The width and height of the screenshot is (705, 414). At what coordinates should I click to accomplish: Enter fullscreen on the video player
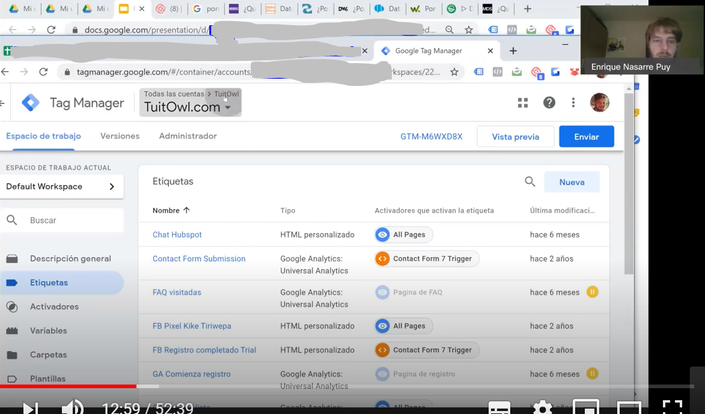click(673, 408)
